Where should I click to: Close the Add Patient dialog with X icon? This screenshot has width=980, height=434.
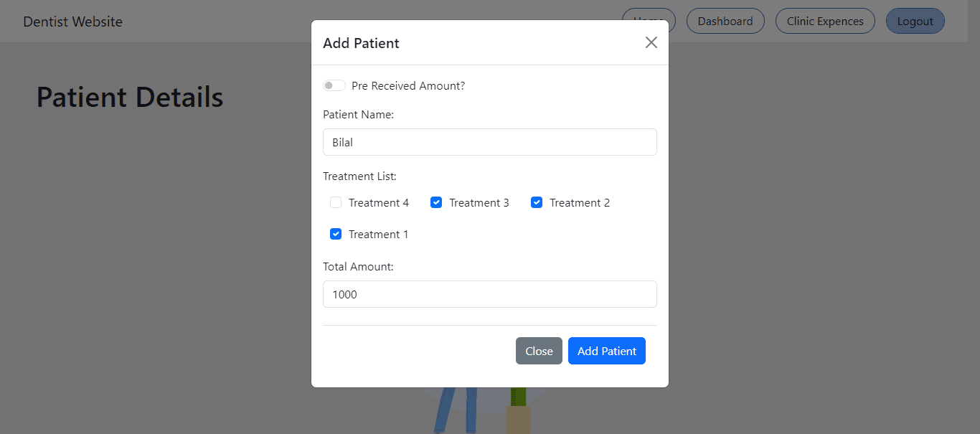point(651,42)
